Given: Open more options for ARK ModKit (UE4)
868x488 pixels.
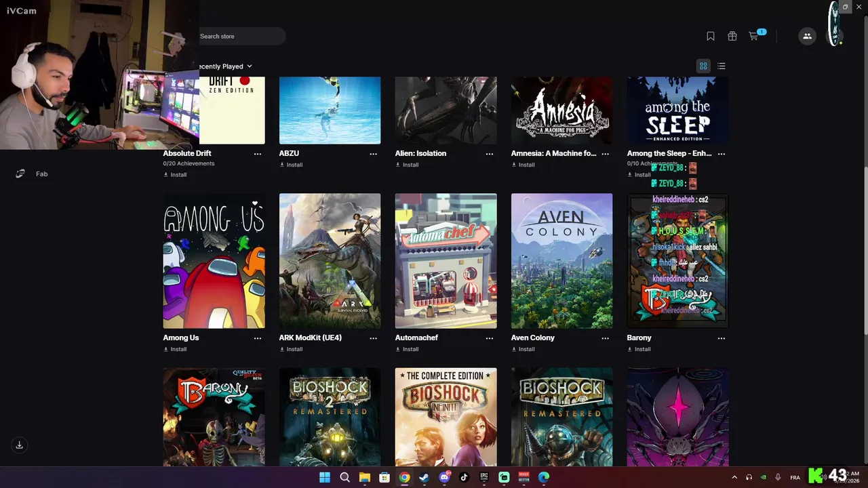Looking at the screenshot, I should pos(374,338).
